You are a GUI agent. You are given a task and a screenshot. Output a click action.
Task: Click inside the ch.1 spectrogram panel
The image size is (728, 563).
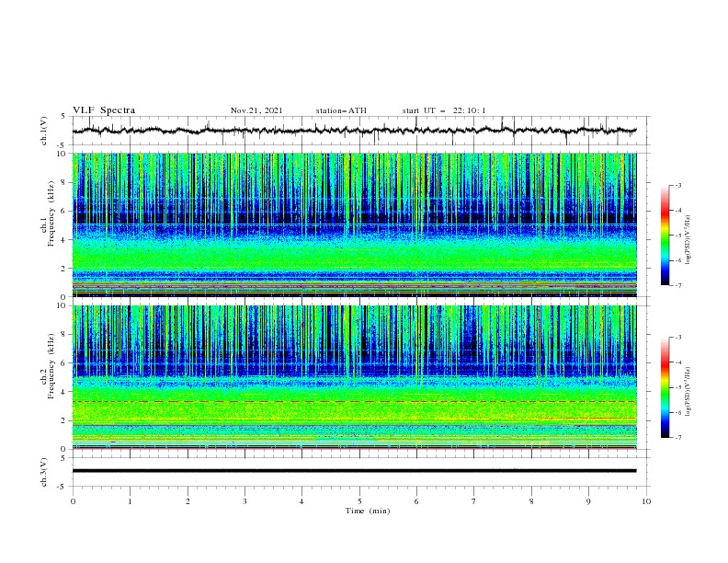pos(354,224)
